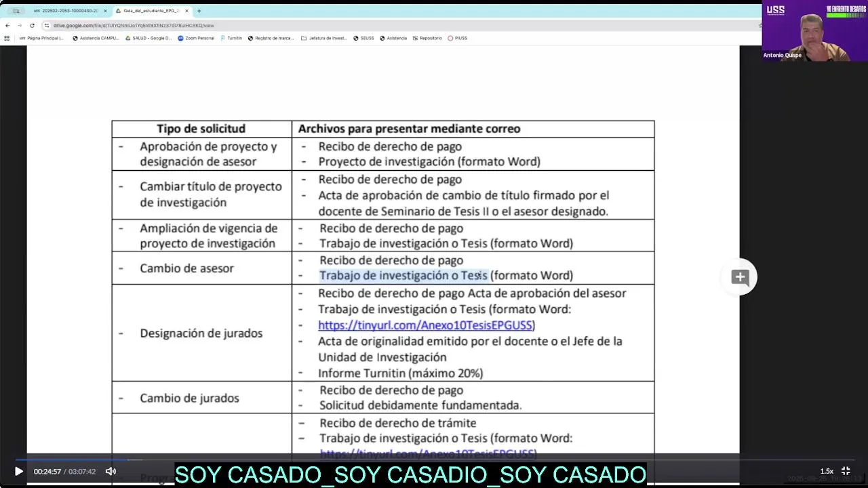Click the 00:24:57 elapsed time display
The image size is (868, 488).
tap(47, 471)
